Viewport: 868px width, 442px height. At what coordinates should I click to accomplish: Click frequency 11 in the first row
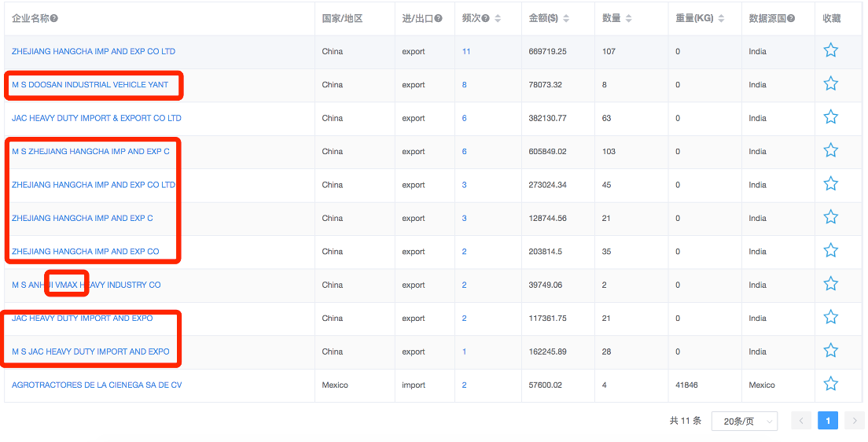466,51
